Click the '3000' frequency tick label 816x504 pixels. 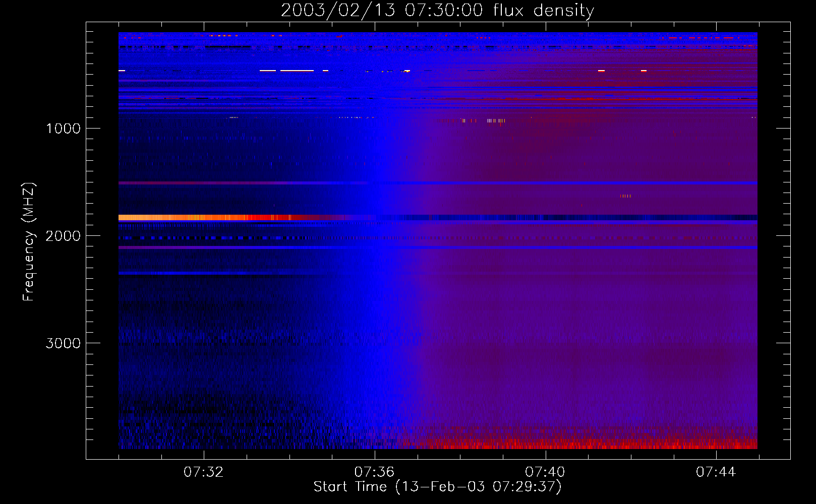(x=63, y=343)
